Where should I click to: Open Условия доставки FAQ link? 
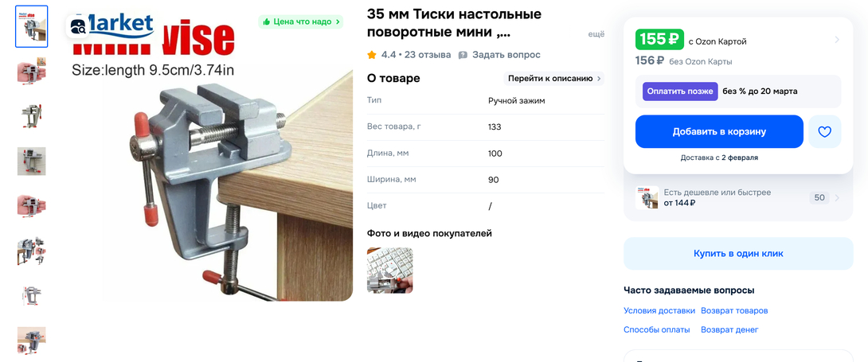click(x=659, y=310)
